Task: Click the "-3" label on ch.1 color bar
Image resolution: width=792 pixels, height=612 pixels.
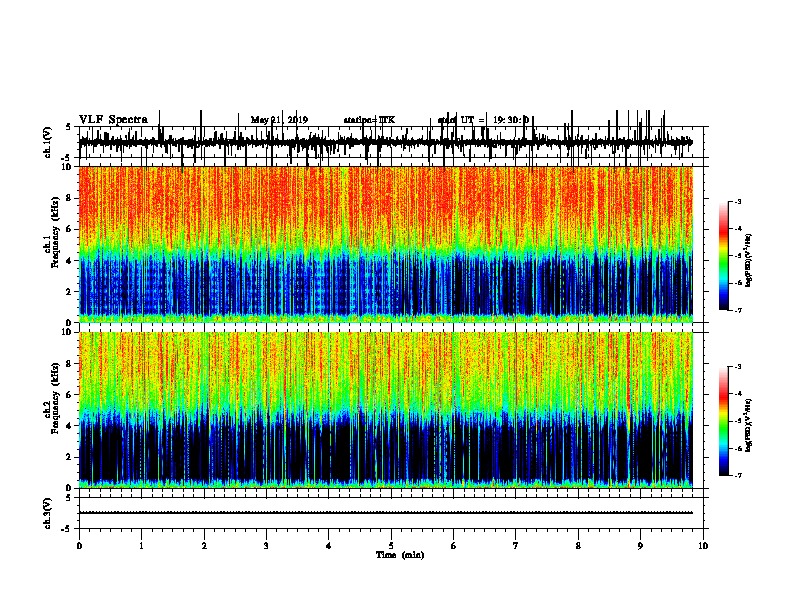Action: pyautogui.click(x=738, y=201)
